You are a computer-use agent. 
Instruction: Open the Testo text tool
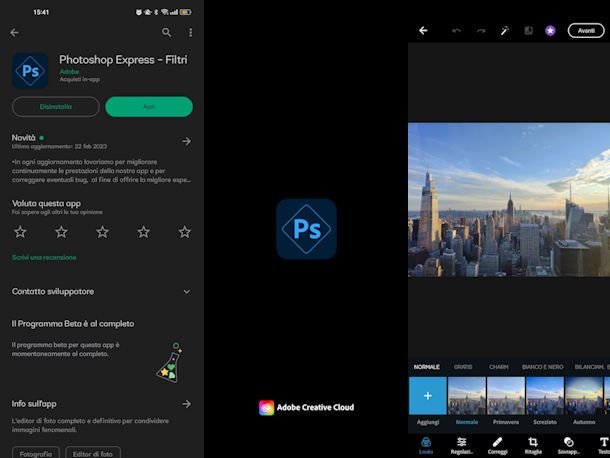tap(604, 446)
